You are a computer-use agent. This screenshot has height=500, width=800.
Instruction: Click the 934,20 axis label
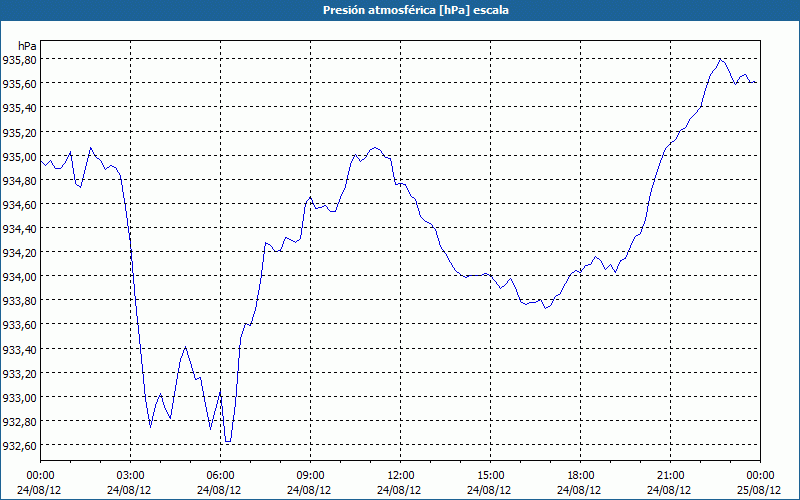[19, 253]
